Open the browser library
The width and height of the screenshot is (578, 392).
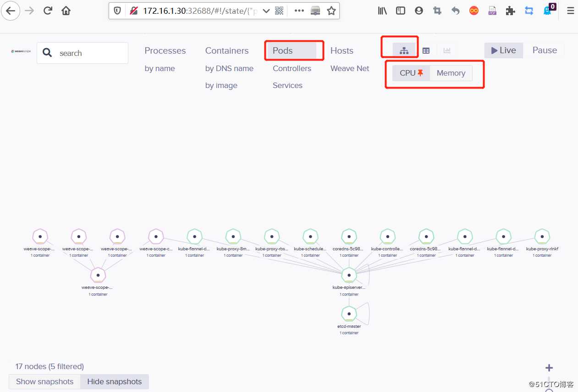coord(382,11)
